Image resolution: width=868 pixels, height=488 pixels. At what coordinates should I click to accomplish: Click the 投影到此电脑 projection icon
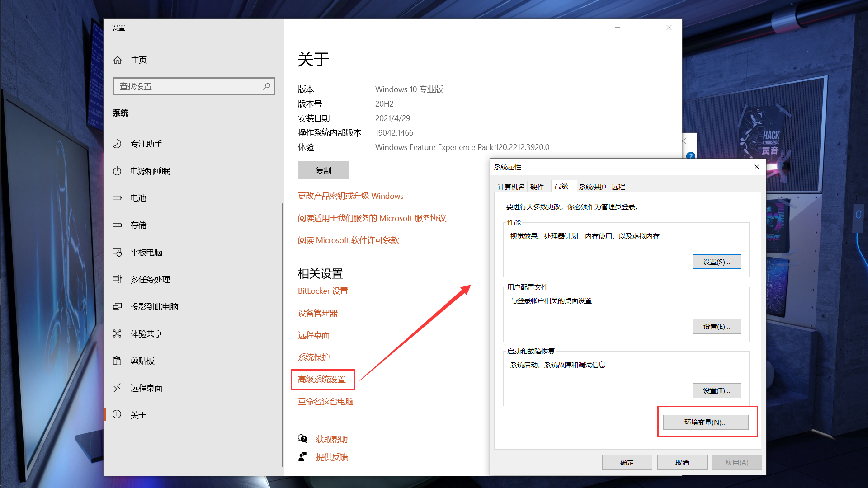pos(117,306)
